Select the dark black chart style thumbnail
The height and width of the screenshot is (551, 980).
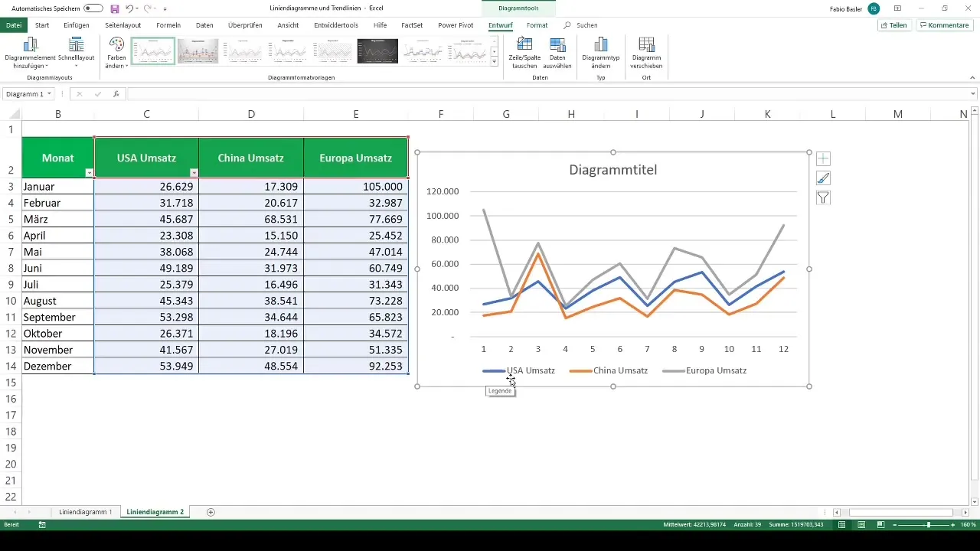(x=377, y=51)
